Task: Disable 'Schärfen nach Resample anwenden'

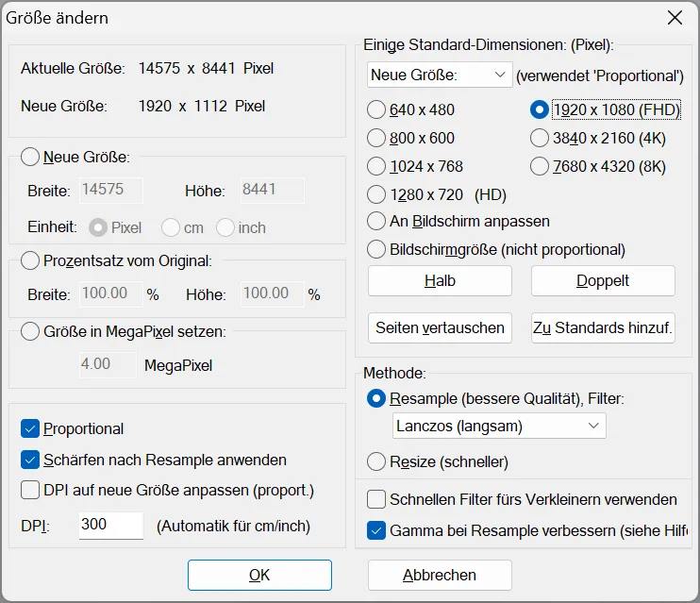Action: coord(30,460)
